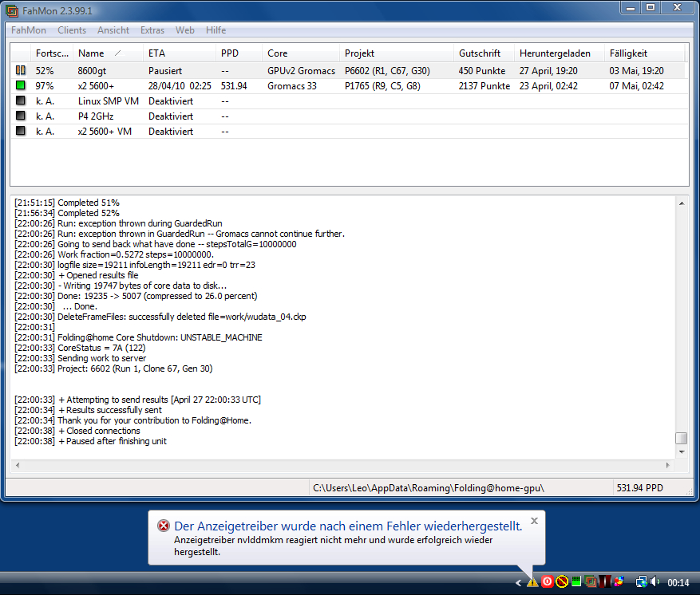Click the UNSTABLE_MACHINE log line
This screenshot has height=595, width=700.
pyautogui.click(x=138, y=337)
